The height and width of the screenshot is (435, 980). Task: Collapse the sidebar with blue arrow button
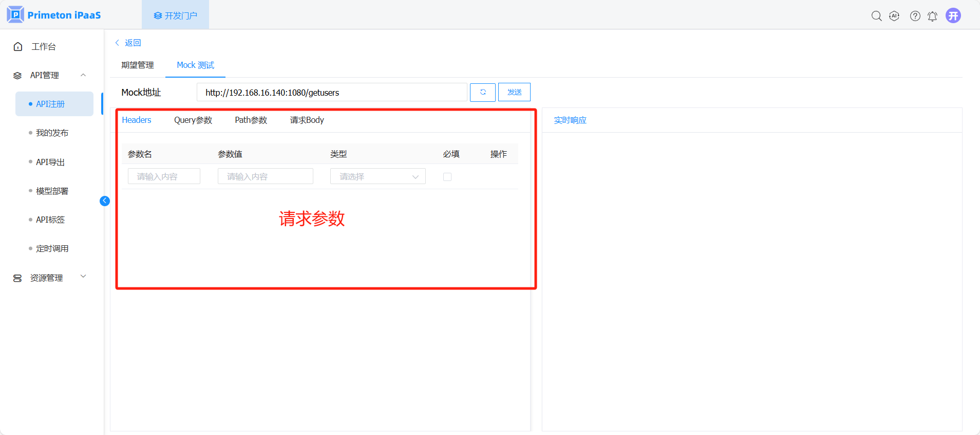pos(105,201)
